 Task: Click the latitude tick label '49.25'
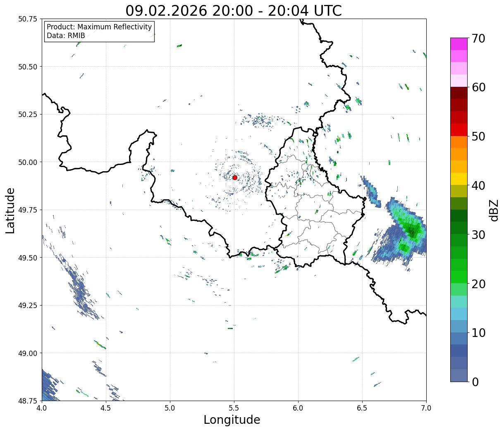[28, 306]
